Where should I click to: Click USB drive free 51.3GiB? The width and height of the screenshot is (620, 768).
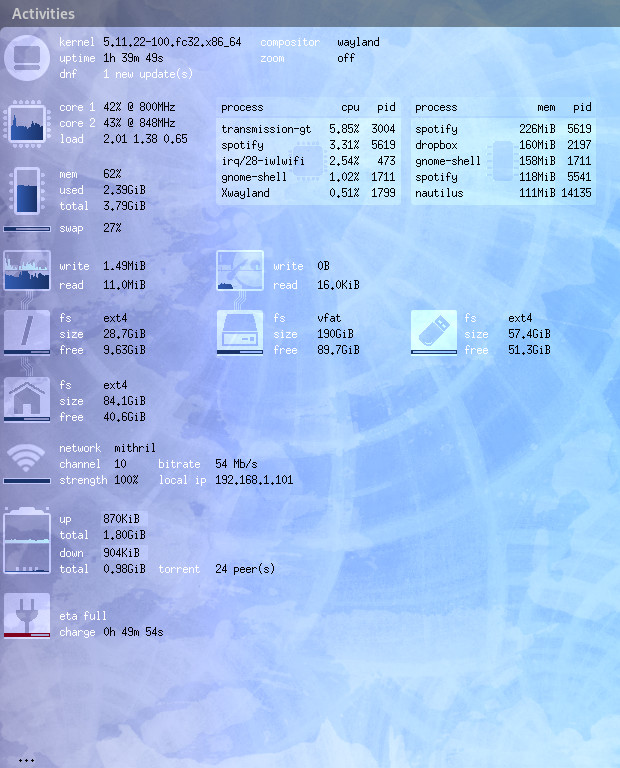tap(529, 350)
